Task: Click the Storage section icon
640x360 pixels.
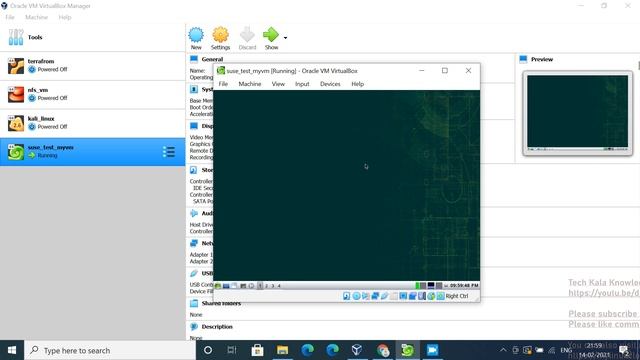Action: [x=194, y=170]
